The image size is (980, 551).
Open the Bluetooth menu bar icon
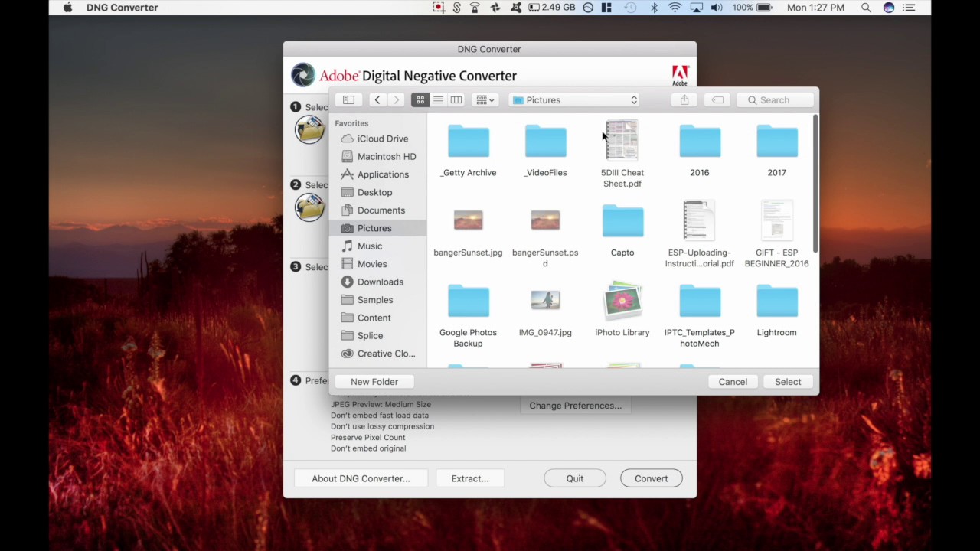click(x=654, y=8)
